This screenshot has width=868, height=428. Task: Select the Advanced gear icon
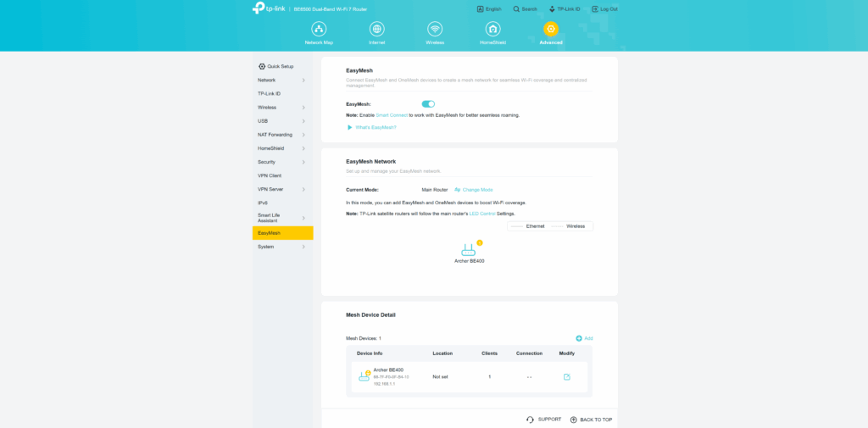[x=551, y=29]
